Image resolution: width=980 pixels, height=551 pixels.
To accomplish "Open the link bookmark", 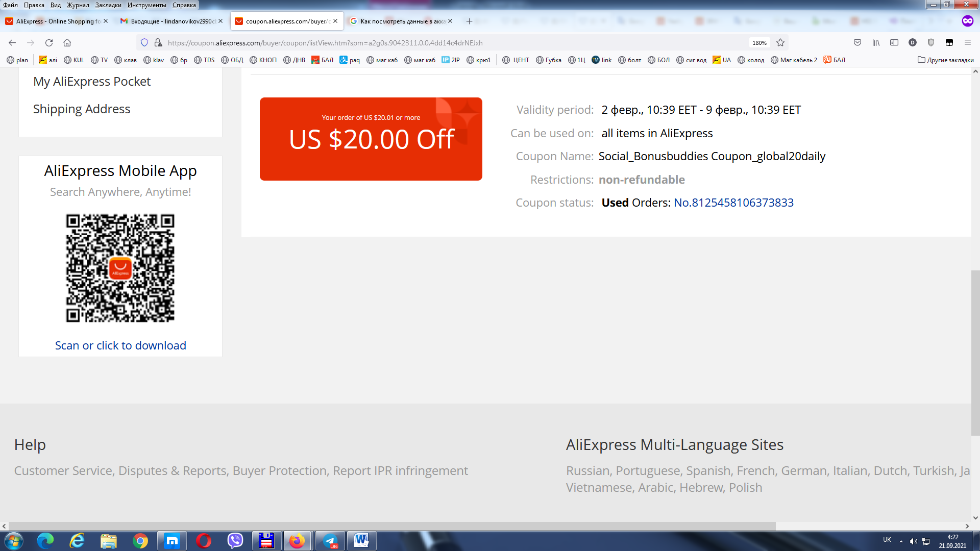I will click(x=601, y=60).
